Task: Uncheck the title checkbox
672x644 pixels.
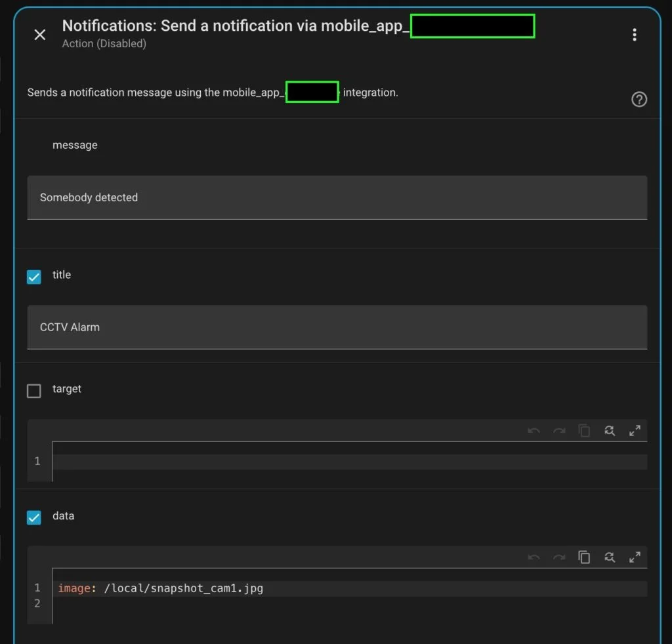Action: [x=34, y=277]
